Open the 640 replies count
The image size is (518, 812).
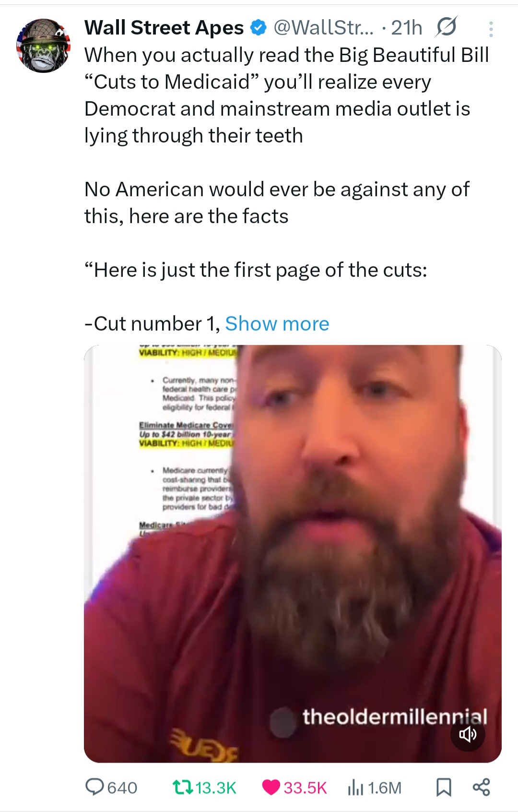pyautogui.click(x=122, y=788)
